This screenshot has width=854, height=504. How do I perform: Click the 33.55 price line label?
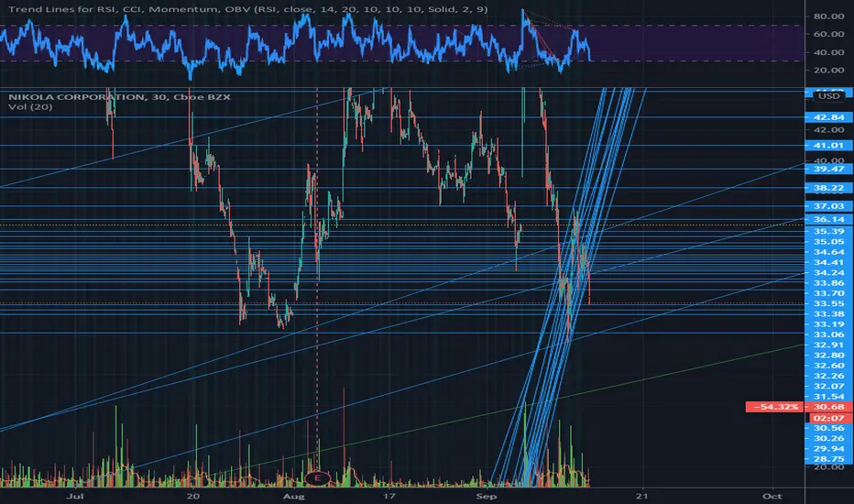(x=828, y=303)
